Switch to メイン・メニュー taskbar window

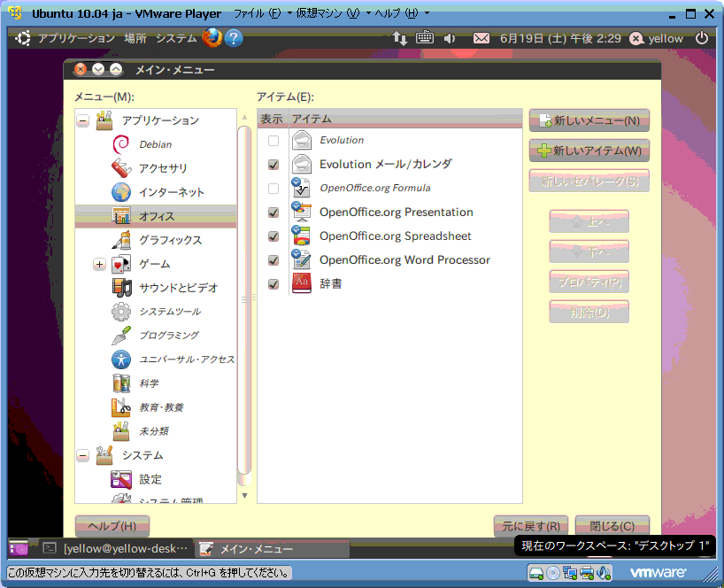(x=273, y=549)
